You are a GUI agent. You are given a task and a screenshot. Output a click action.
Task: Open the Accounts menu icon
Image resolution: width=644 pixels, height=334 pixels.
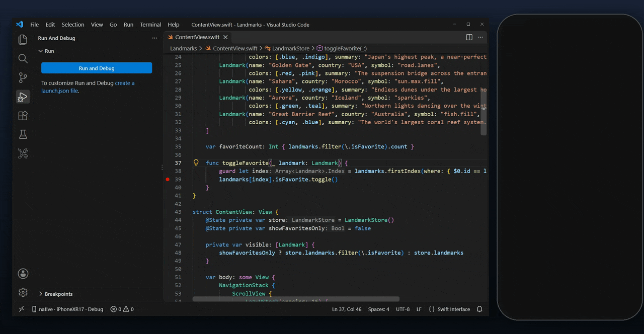[x=23, y=274]
